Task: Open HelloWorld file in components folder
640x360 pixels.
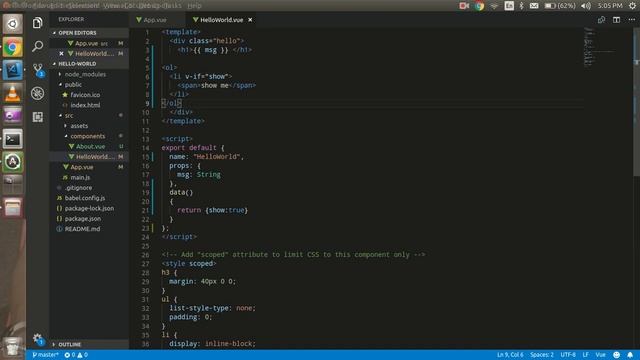Action: (x=89, y=157)
